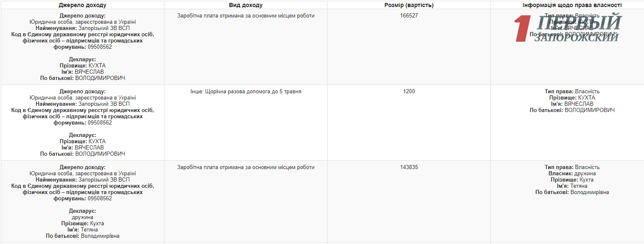644x244 pixels.
Task: Click 'Тип права: Власність' in third row
Action: coord(572,167)
